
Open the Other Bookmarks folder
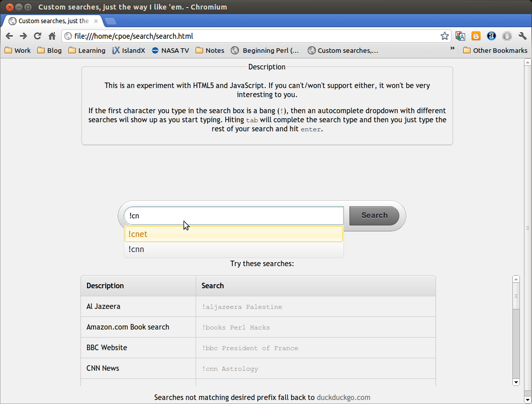[x=495, y=50]
